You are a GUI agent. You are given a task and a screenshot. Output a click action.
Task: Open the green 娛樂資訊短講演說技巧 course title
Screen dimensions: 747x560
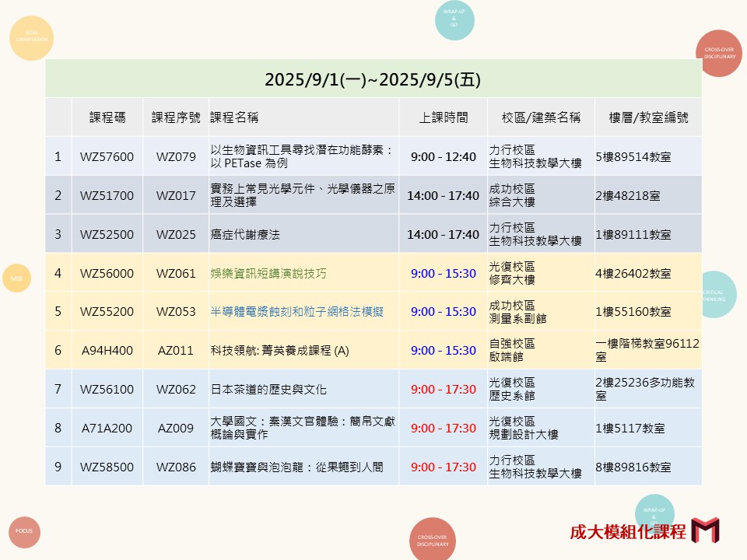[268, 273]
